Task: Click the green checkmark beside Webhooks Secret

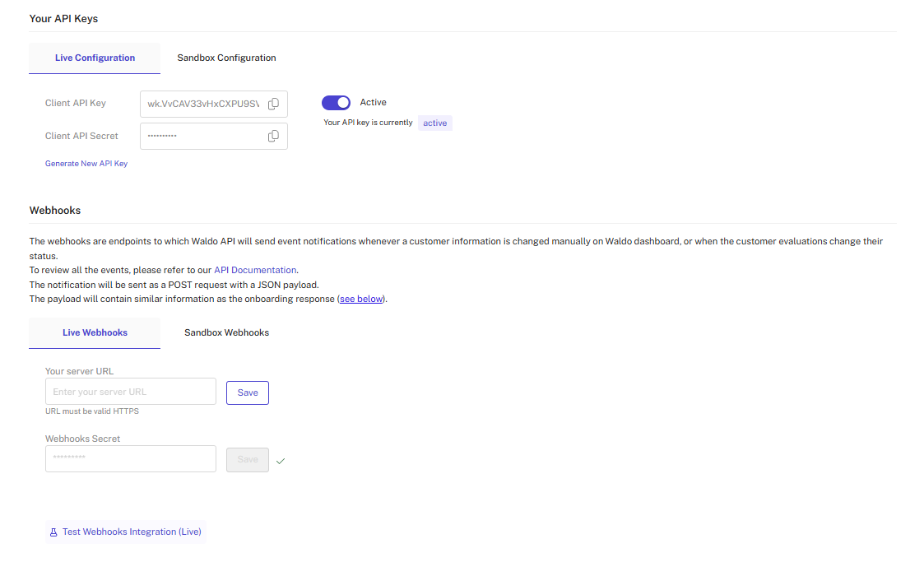Action: coord(281,461)
